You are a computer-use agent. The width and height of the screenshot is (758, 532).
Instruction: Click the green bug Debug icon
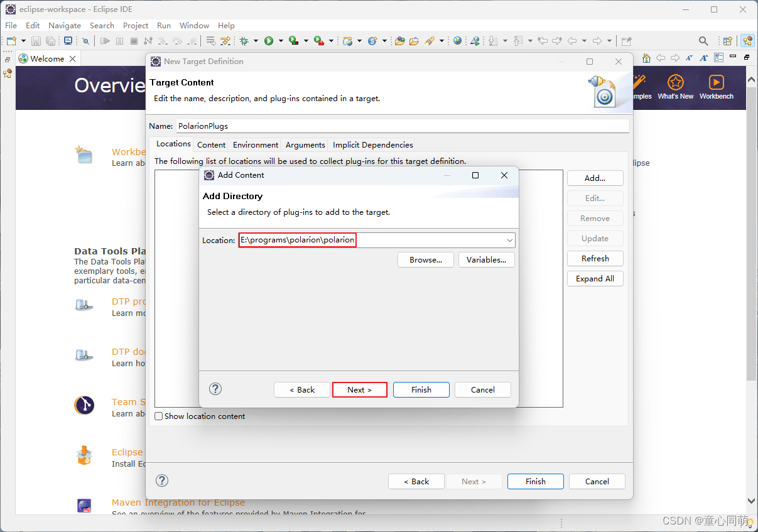[x=244, y=41]
